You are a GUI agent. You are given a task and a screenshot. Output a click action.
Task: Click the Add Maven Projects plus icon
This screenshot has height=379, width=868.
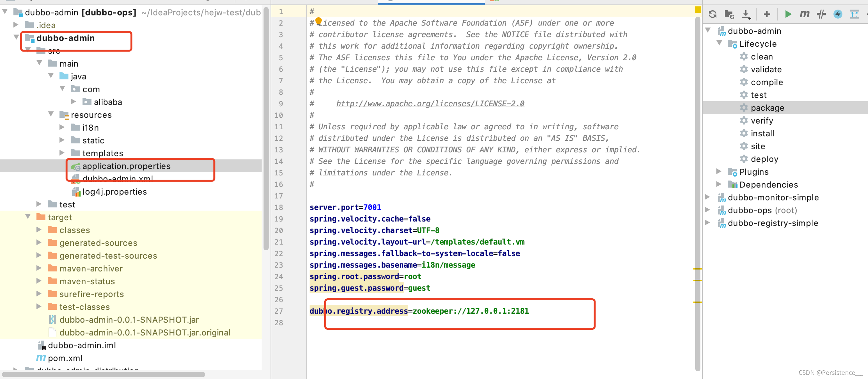[x=767, y=14]
